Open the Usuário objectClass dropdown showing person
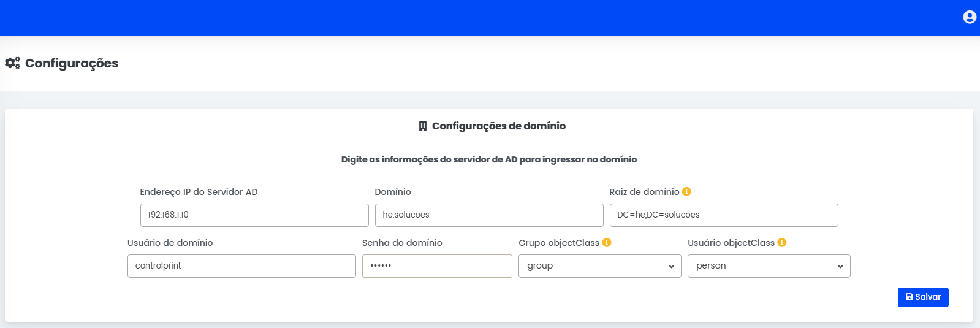Screen dimensions: 980x328 pyautogui.click(x=769, y=266)
